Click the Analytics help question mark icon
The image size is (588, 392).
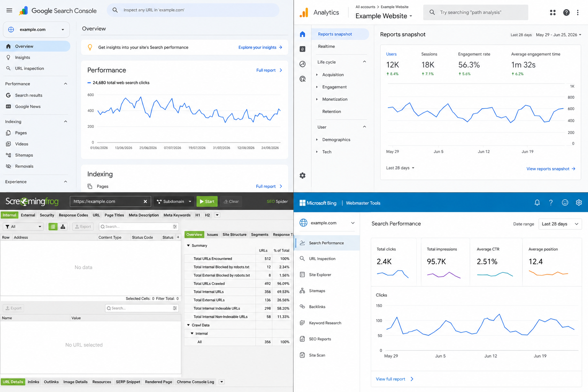(x=566, y=13)
